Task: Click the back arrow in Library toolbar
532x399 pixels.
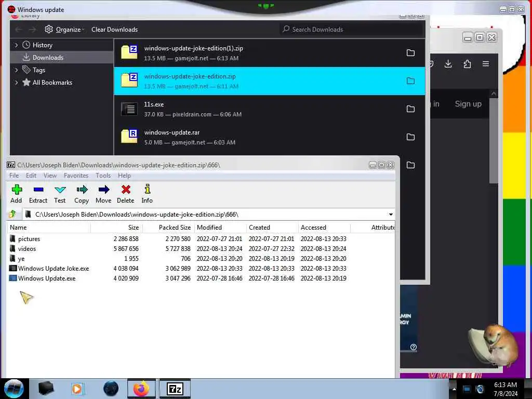Action: point(19,30)
